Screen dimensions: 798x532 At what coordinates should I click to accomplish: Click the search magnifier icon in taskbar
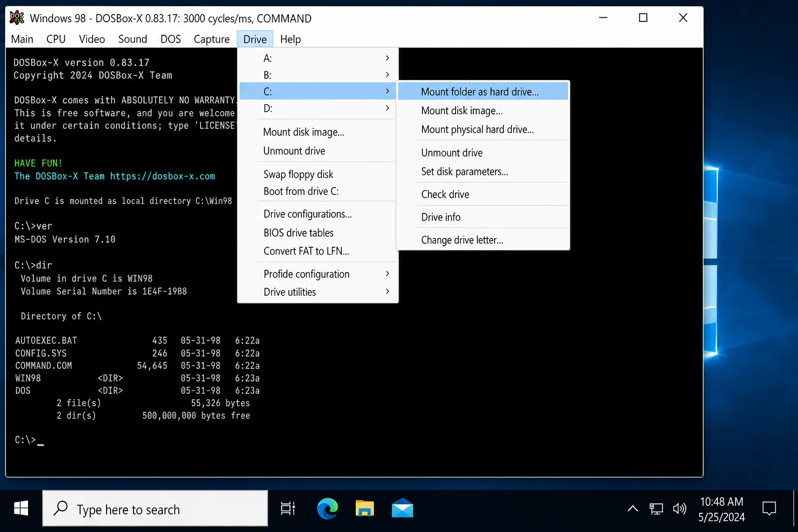point(61,508)
